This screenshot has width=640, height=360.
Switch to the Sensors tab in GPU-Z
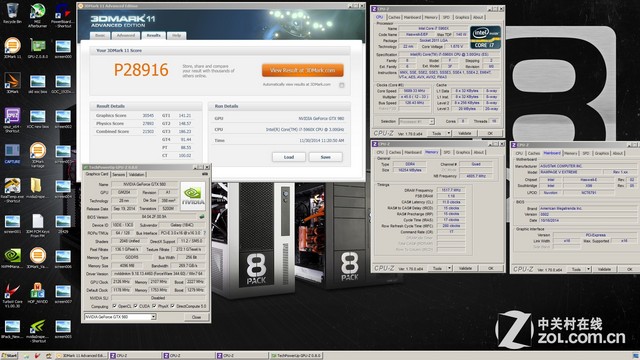click(x=118, y=174)
